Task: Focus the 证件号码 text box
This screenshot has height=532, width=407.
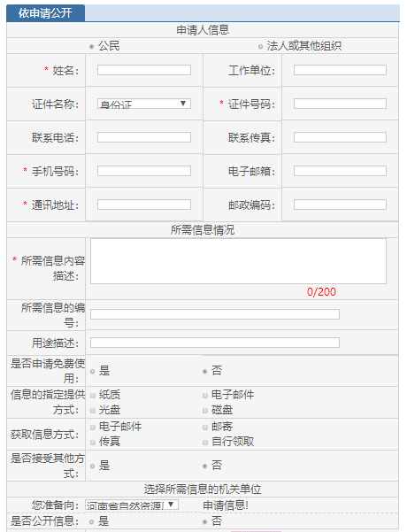Action: click(340, 104)
